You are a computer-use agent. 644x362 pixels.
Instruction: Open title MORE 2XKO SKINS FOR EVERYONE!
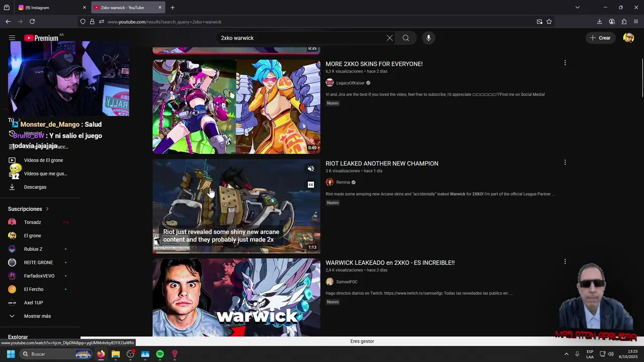pyautogui.click(x=374, y=64)
